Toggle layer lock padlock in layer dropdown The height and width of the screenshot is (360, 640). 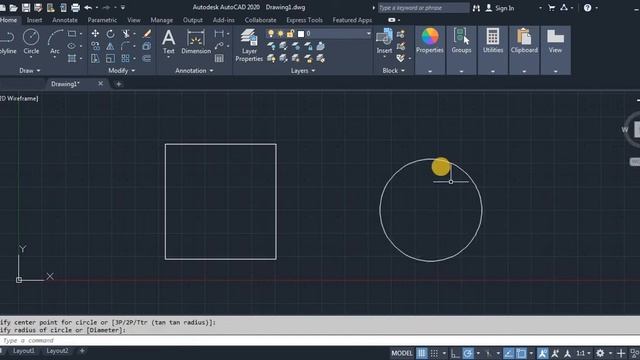click(290, 33)
